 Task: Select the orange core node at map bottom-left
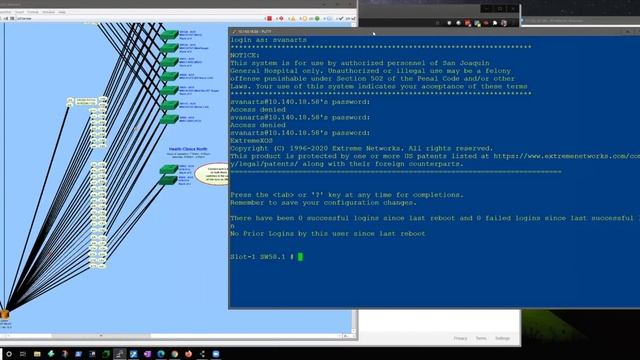(4, 314)
